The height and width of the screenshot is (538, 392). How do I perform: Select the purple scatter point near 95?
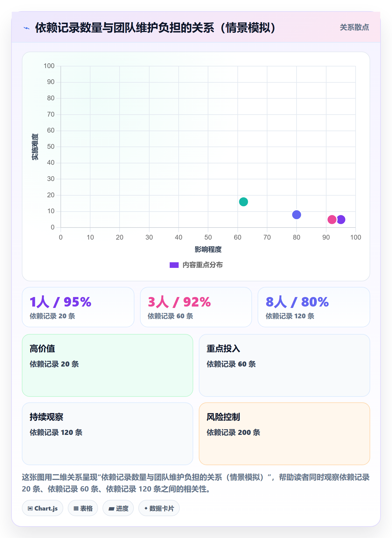(x=341, y=219)
